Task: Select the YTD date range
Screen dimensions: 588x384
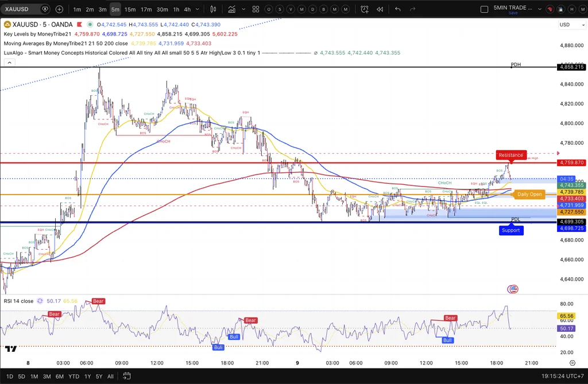Action: tap(74, 376)
